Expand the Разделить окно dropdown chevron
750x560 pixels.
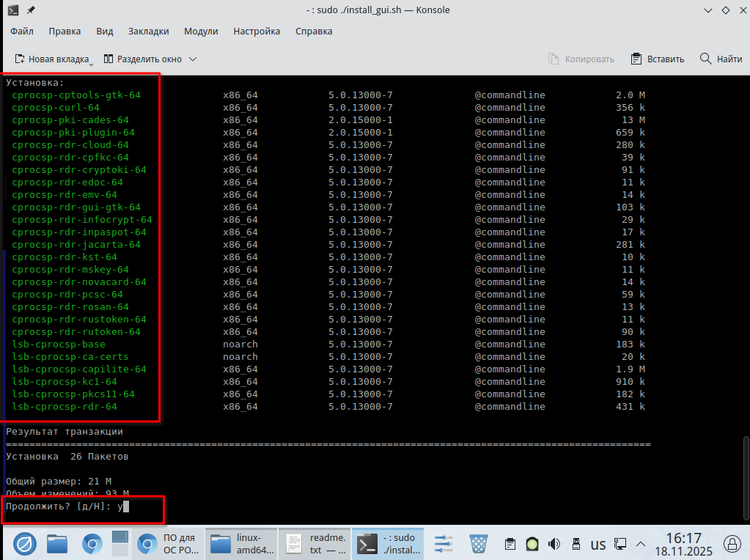tap(193, 59)
